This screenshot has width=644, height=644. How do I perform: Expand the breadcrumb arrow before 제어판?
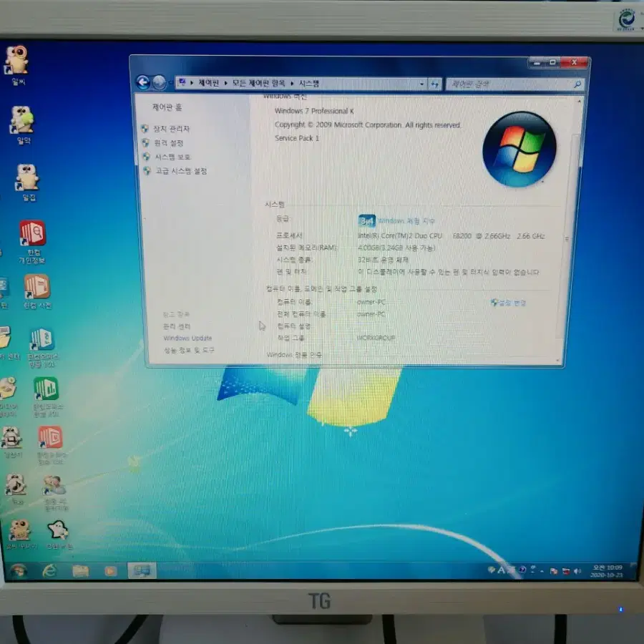[x=191, y=83]
